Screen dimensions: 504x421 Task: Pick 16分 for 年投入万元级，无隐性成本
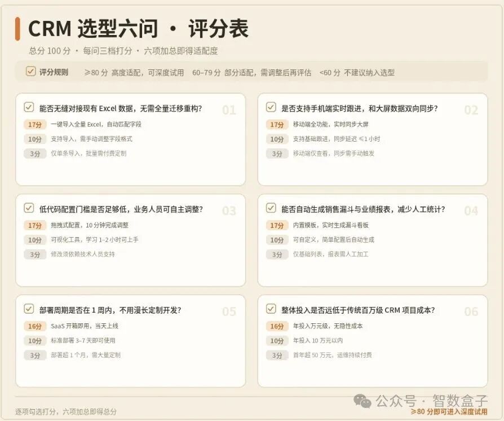pos(277,326)
